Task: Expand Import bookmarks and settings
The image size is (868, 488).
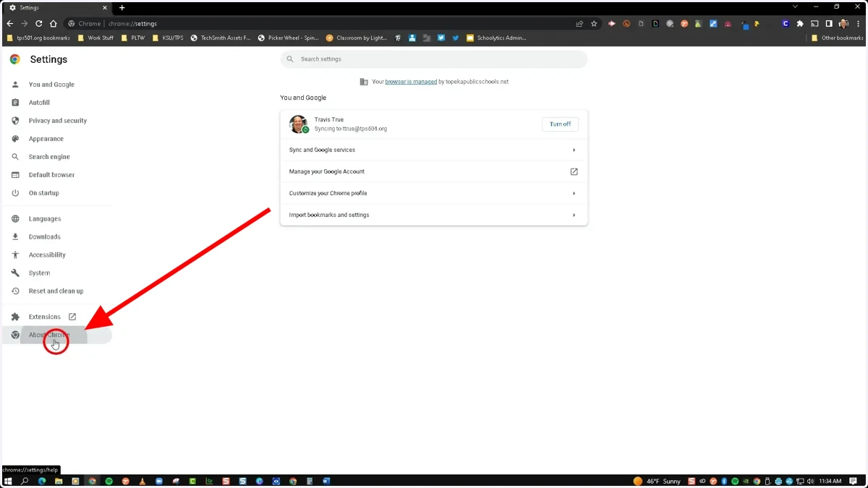Action: [434, 215]
